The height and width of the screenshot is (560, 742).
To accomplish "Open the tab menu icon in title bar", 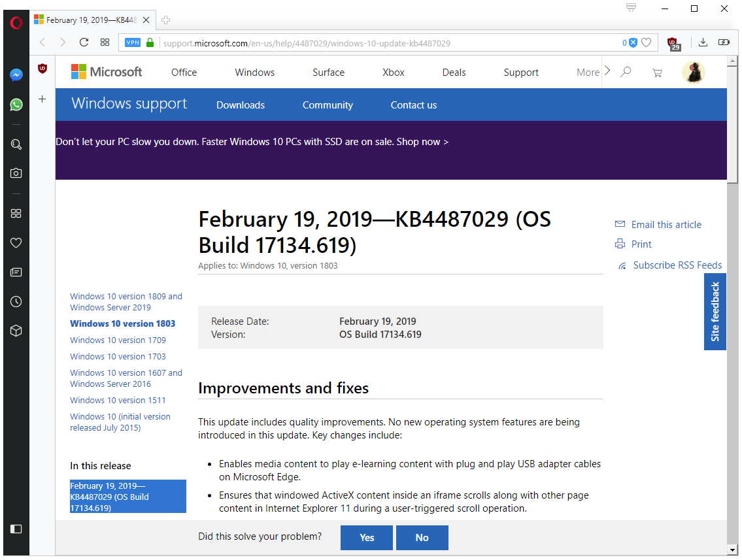I will [x=631, y=7].
